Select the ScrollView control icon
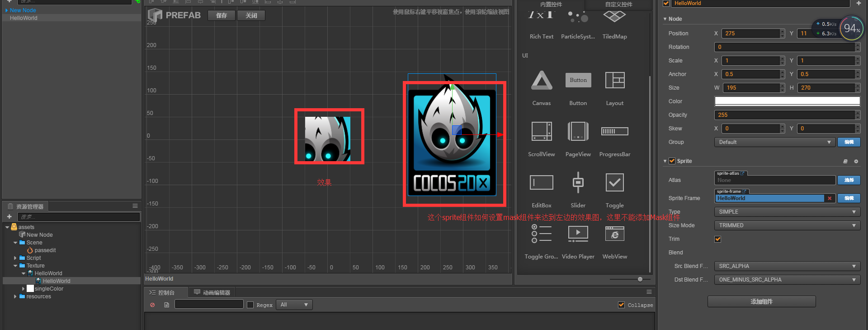 542,131
